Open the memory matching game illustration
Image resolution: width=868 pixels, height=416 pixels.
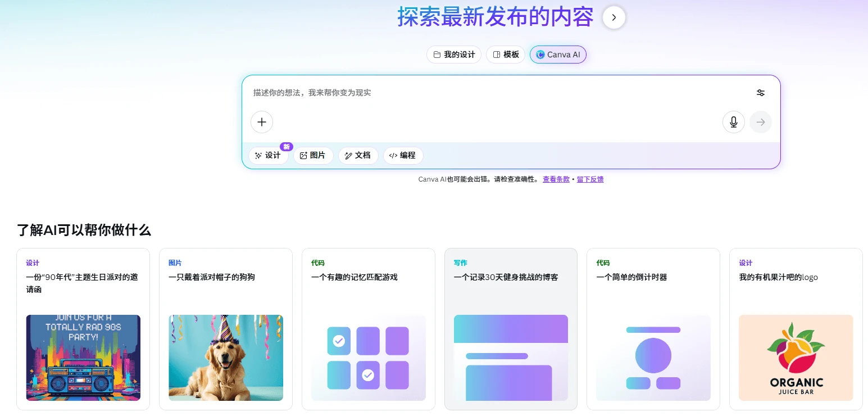(369, 358)
